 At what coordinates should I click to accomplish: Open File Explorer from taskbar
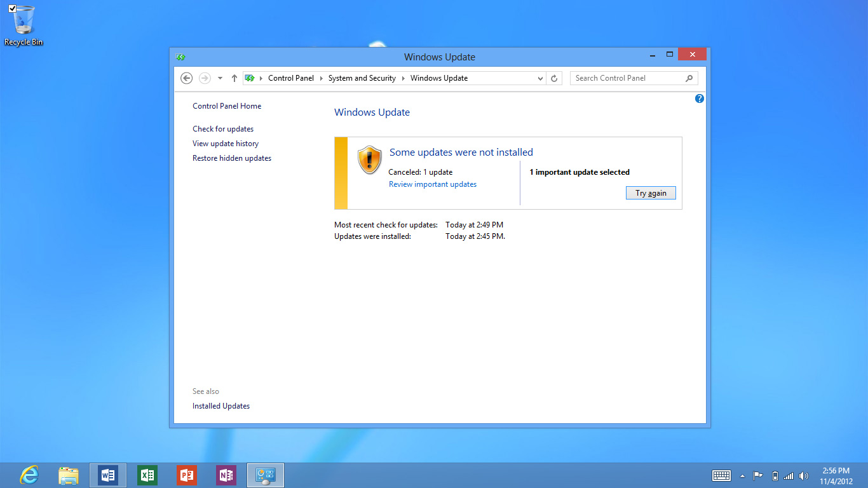[x=69, y=475]
